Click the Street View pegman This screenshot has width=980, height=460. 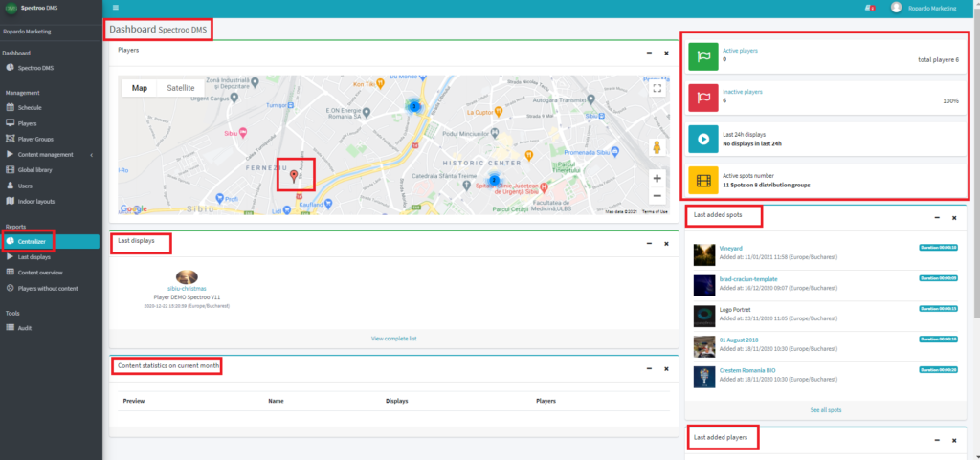657,147
